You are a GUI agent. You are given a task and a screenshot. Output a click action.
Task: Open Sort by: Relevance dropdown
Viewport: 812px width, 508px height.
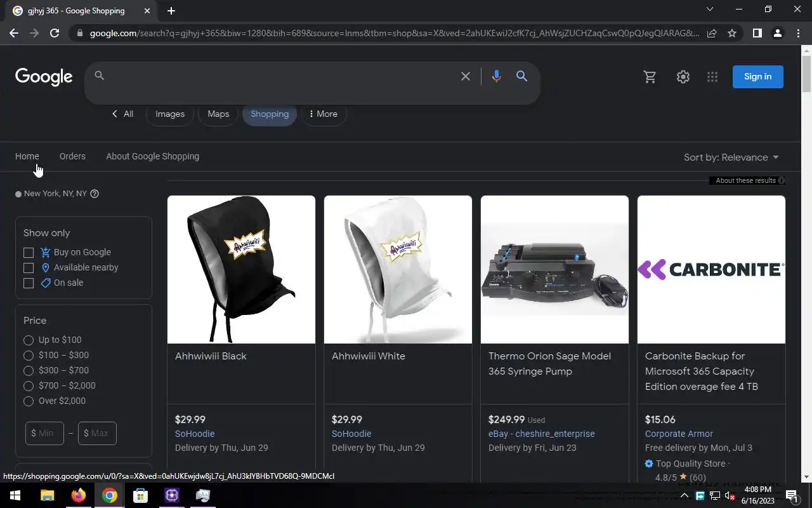[731, 157]
